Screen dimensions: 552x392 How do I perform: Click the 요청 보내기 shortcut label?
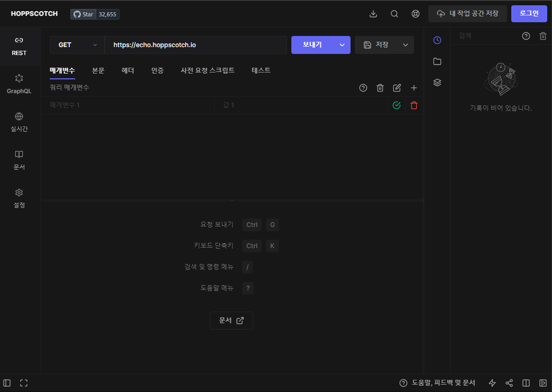pos(217,224)
